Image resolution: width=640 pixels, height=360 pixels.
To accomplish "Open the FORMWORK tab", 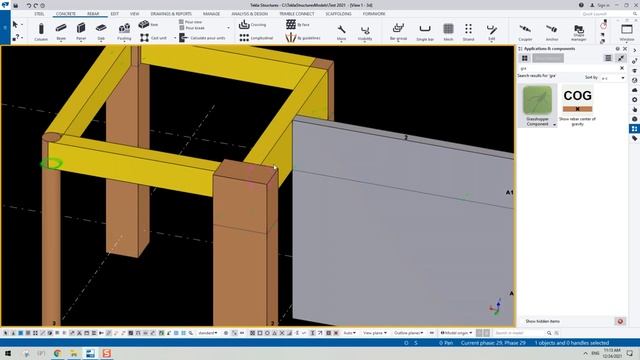I will point(374,14).
